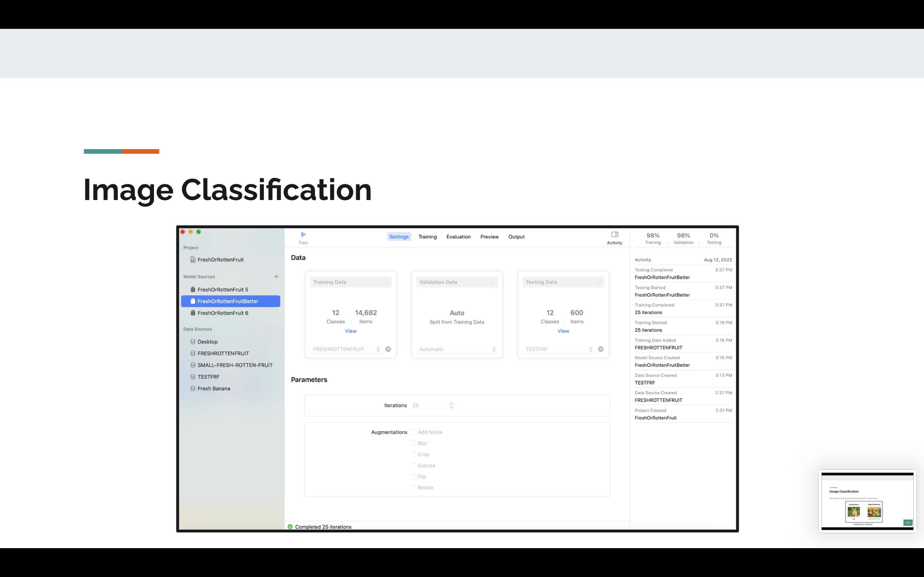
Task: Switch to the Output tab
Action: 516,237
